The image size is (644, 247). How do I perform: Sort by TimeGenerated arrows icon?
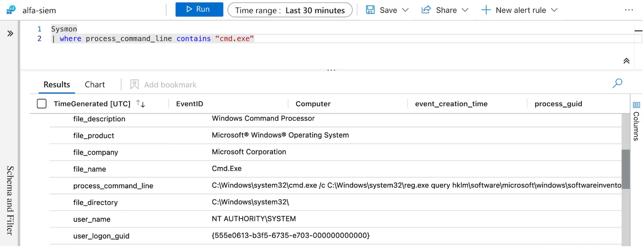(x=140, y=103)
